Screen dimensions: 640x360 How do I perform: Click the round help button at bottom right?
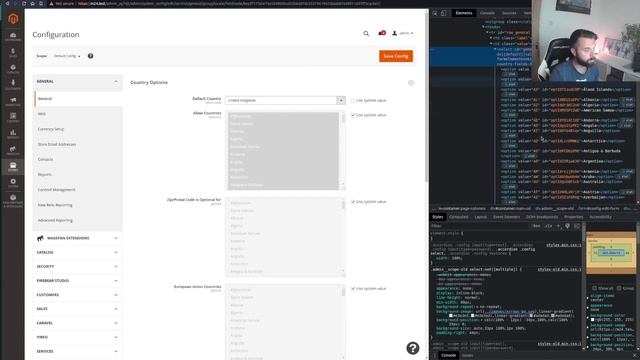pos(413,348)
